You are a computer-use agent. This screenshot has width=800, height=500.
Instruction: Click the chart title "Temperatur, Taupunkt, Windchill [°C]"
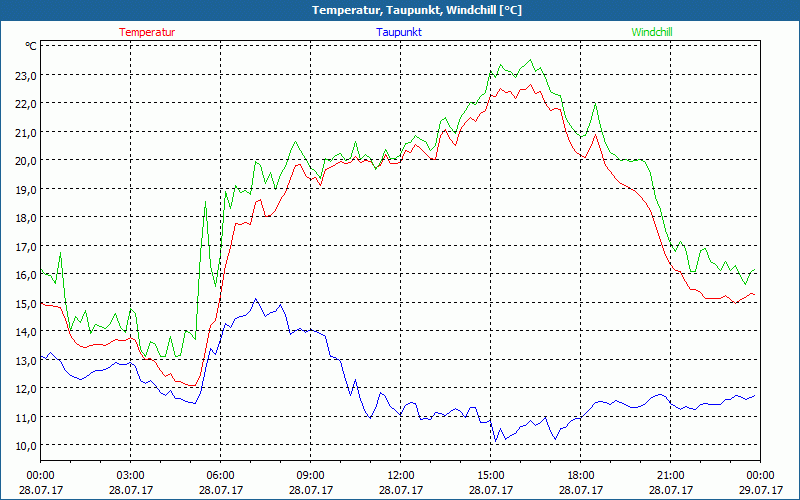coord(417,10)
